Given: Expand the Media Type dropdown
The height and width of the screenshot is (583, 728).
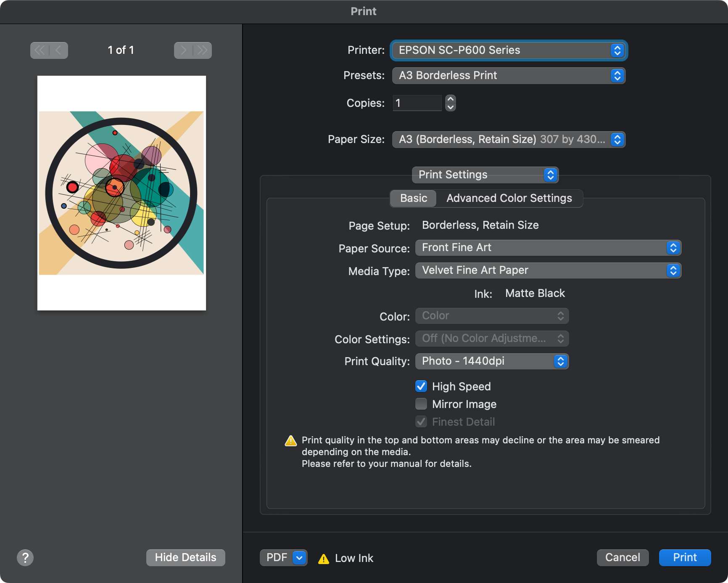Looking at the screenshot, I should [548, 270].
